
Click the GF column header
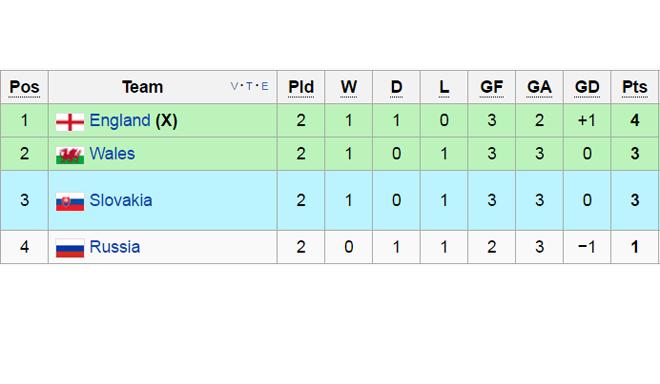[492, 87]
